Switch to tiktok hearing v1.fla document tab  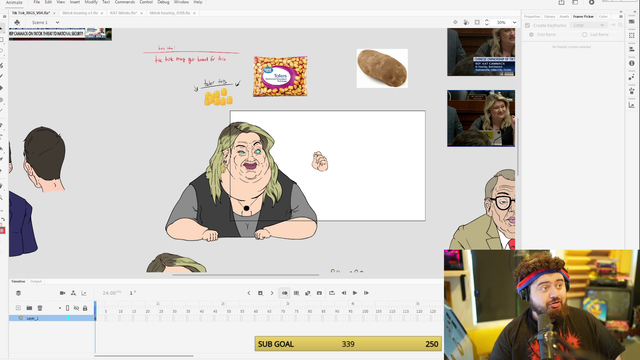[x=80, y=13]
